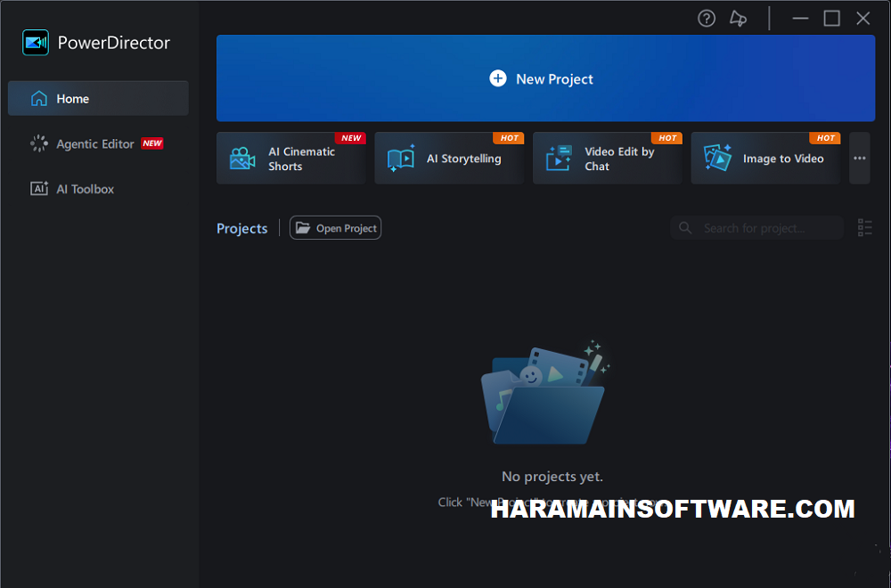Open the help question mark icon

pyautogui.click(x=707, y=19)
